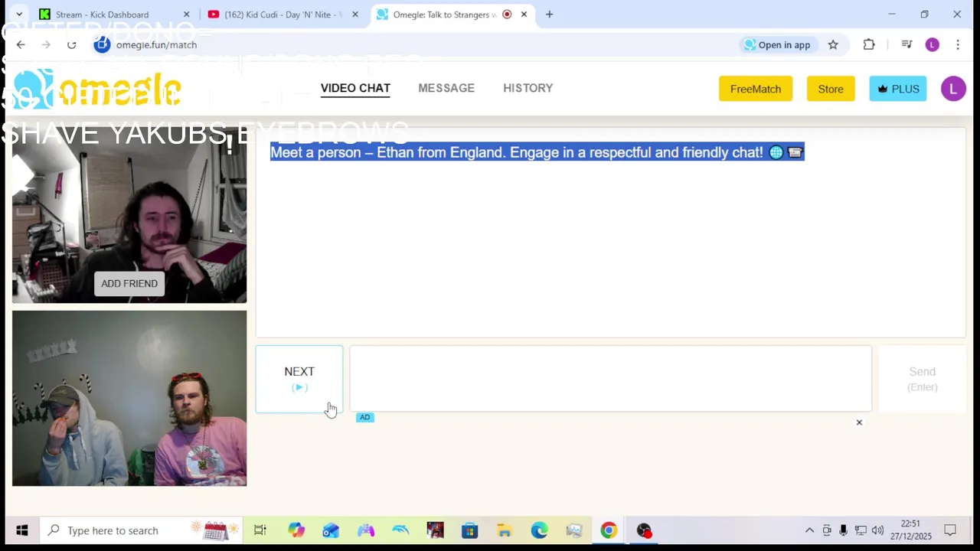Open the MESSAGE section
This screenshot has width=980, height=551.
click(x=446, y=88)
